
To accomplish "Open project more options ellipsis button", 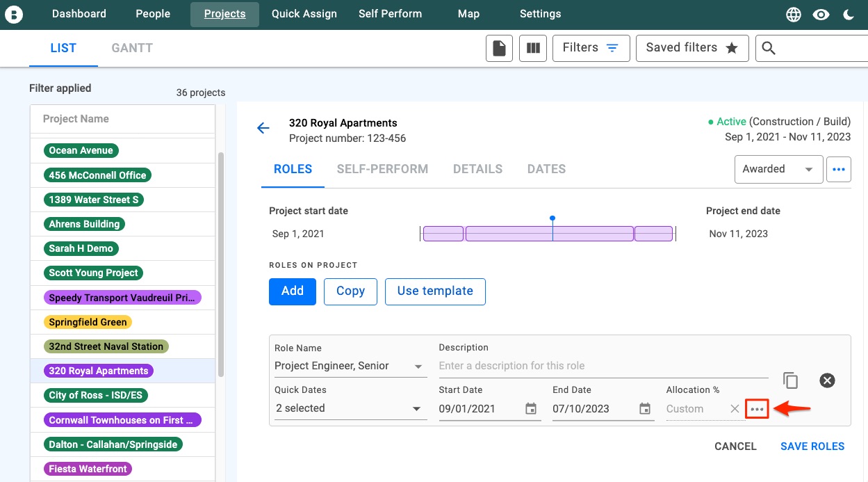I will pyautogui.click(x=840, y=169).
